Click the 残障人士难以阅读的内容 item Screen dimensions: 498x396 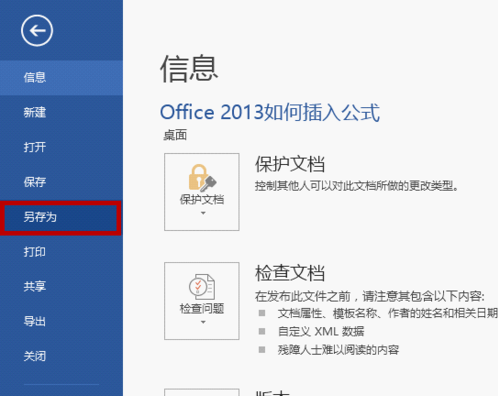[x=338, y=350]
